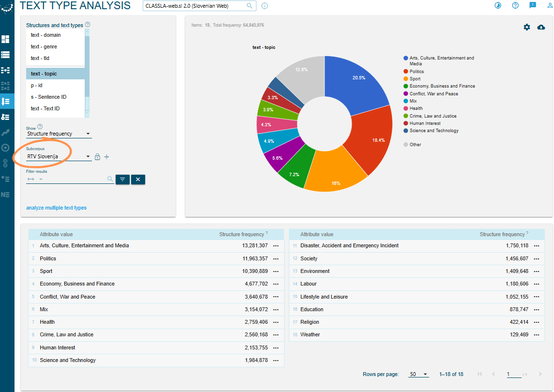Open the Subcorpus RTV Slovenija dropdown

(59, 156)
